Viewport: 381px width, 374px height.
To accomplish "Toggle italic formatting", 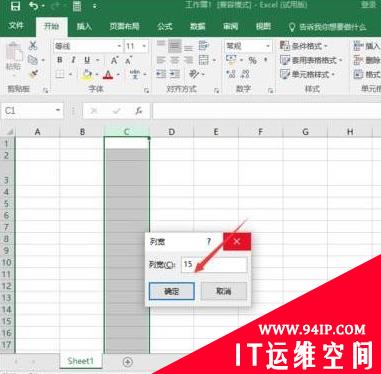I will [73, 60].
